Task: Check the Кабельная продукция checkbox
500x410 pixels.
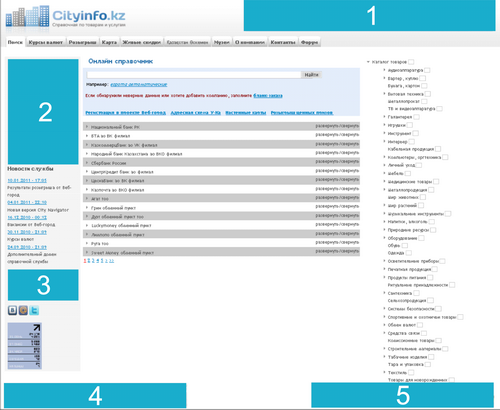Action: point(438,149)
